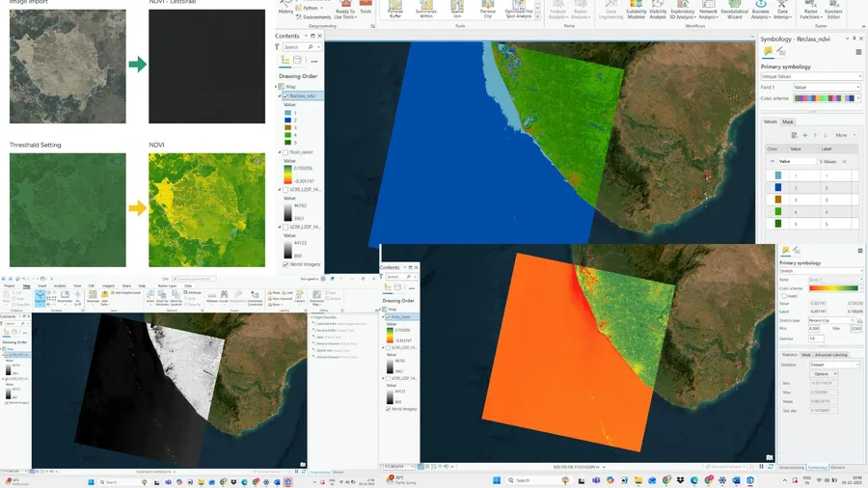Viewport: 868px width, 488px height.
Task: Click the light blue swatch for value 1
Action: (777, 176)
